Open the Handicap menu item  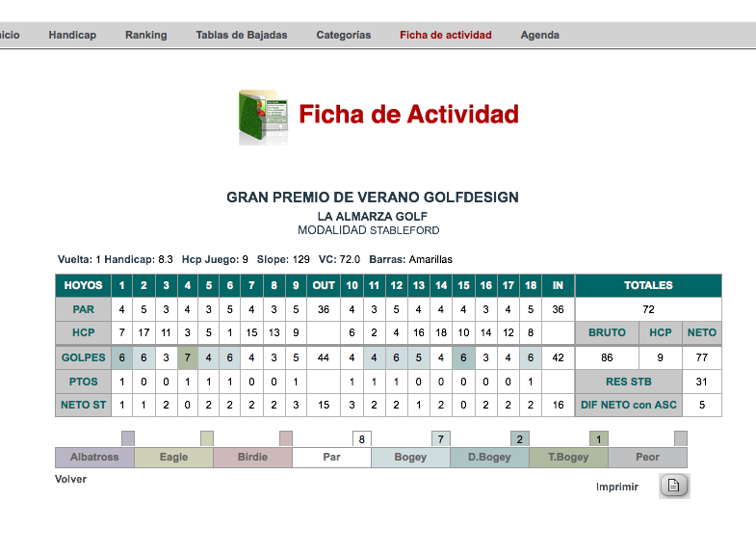point(72,35)
